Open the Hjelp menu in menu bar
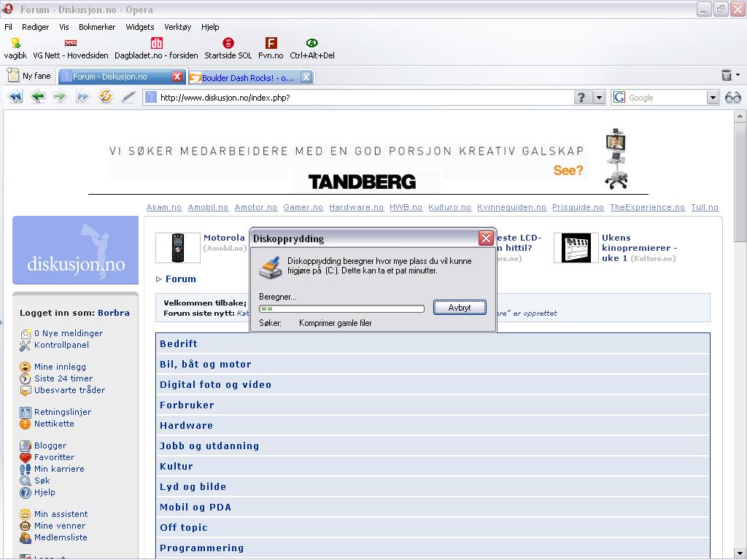The height and width of the screenshot is (560, 747). pyautogui.click(x=210, y=27)
